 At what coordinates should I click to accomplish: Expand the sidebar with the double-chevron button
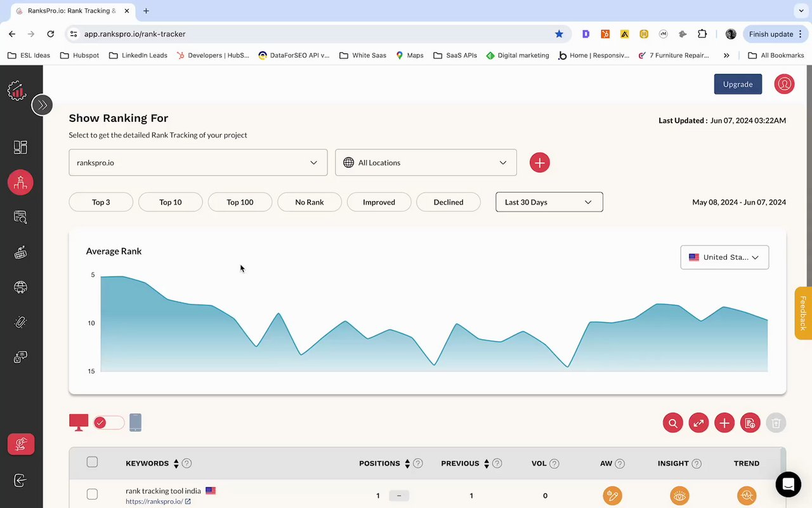(43, 105)
